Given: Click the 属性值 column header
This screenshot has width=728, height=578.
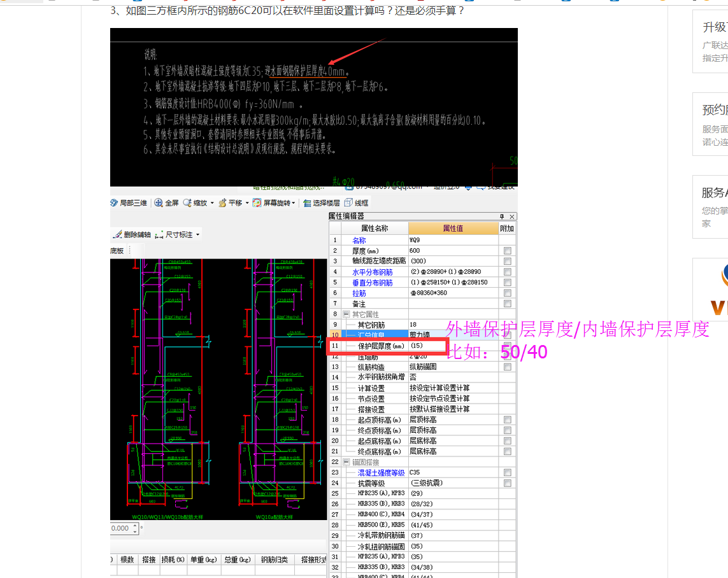Looking at the screenshot, I should pos(453,229).
